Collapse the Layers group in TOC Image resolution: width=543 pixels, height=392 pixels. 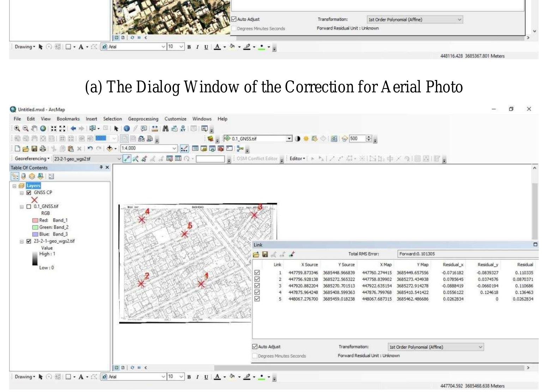(14, 186)
